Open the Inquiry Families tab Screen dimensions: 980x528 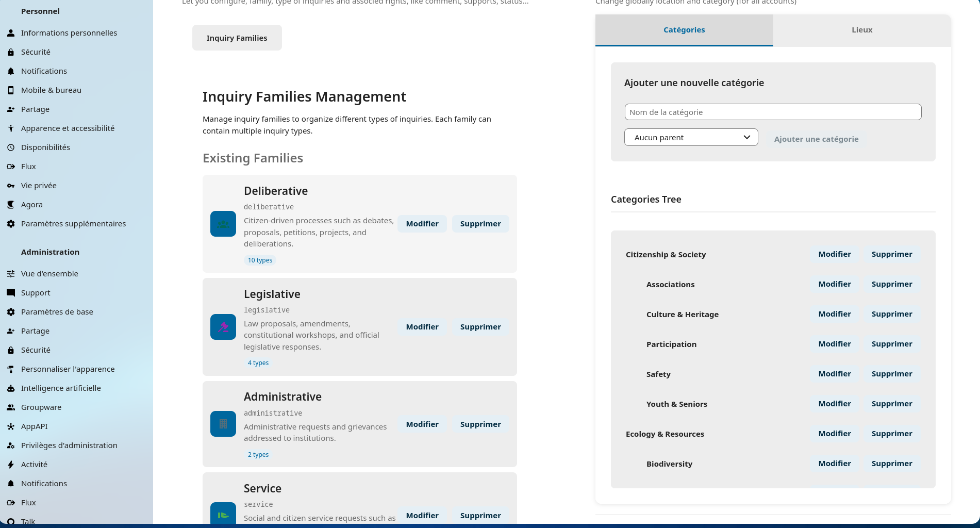coord(237,38)
